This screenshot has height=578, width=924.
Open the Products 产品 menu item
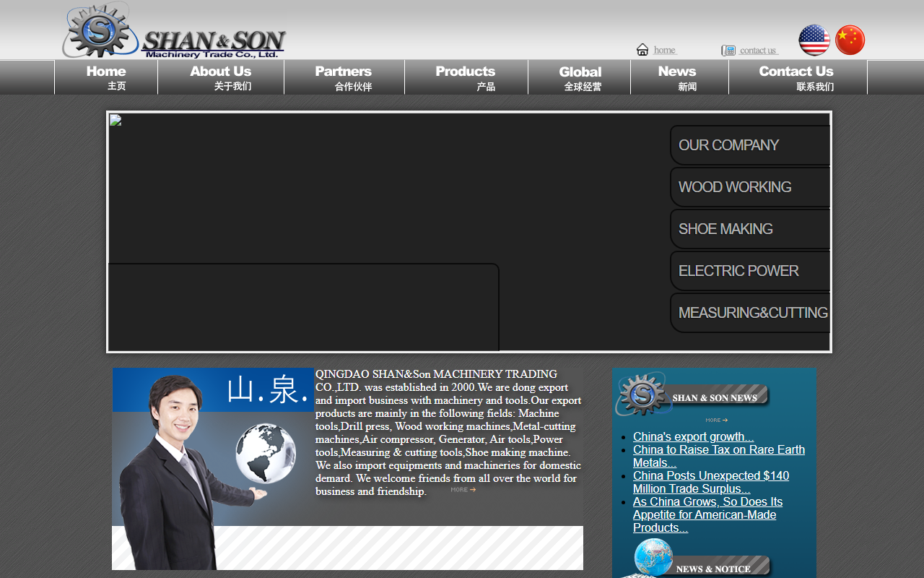tap(466, 77)
